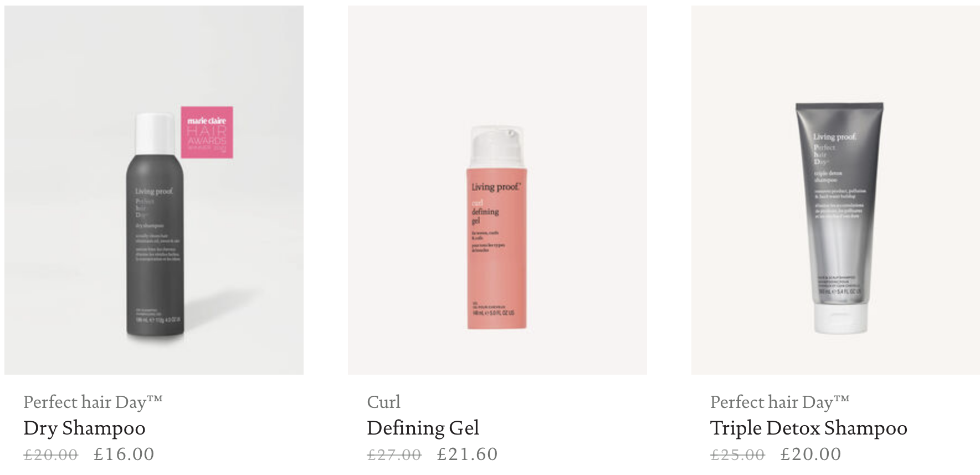Click the £21.60 sale price
980x475 pixels.
[x=468, y=454]
